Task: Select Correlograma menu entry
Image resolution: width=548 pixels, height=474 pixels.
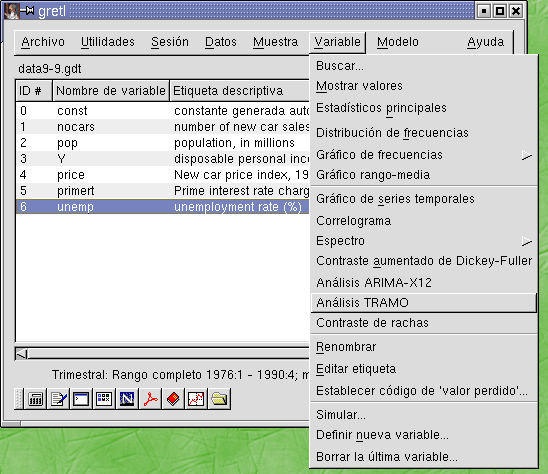Action: coord(424,221)
